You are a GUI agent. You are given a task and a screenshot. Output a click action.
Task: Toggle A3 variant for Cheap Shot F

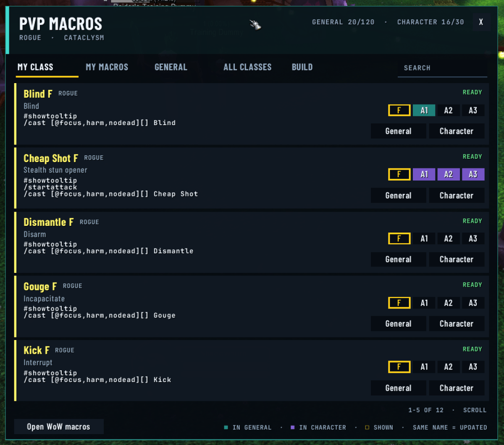473,174
